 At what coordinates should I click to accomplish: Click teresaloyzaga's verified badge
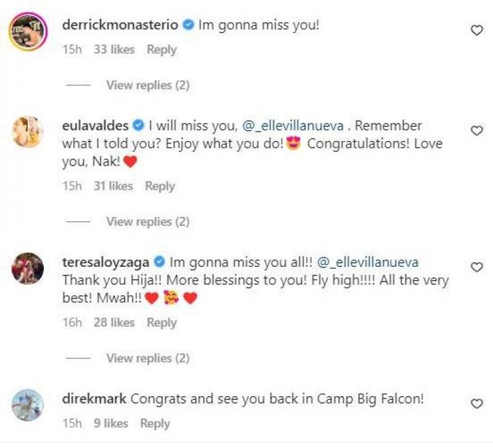point(159,262)
